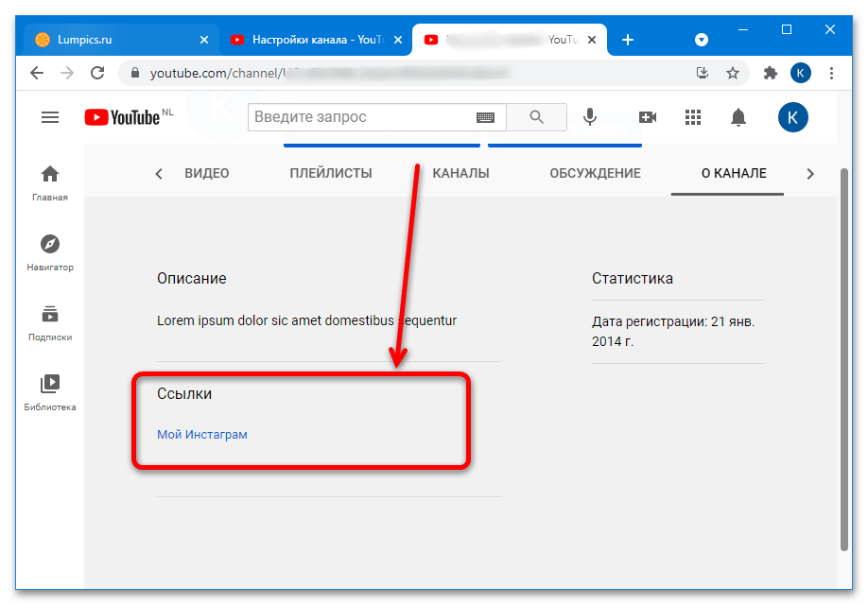
Task: Click the Описание heading
Action: [x=192, y=278]
